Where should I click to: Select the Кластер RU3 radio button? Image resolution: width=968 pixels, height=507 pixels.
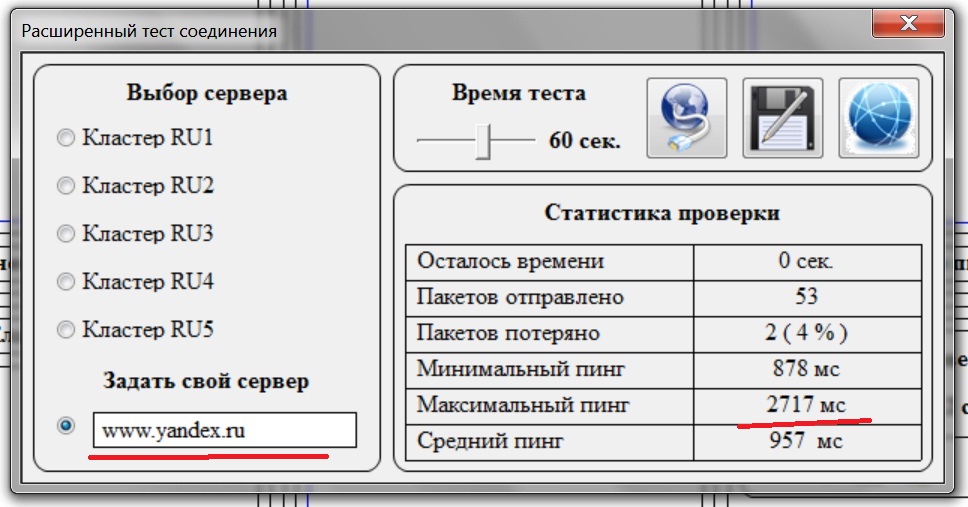click(x=66, y=234)
